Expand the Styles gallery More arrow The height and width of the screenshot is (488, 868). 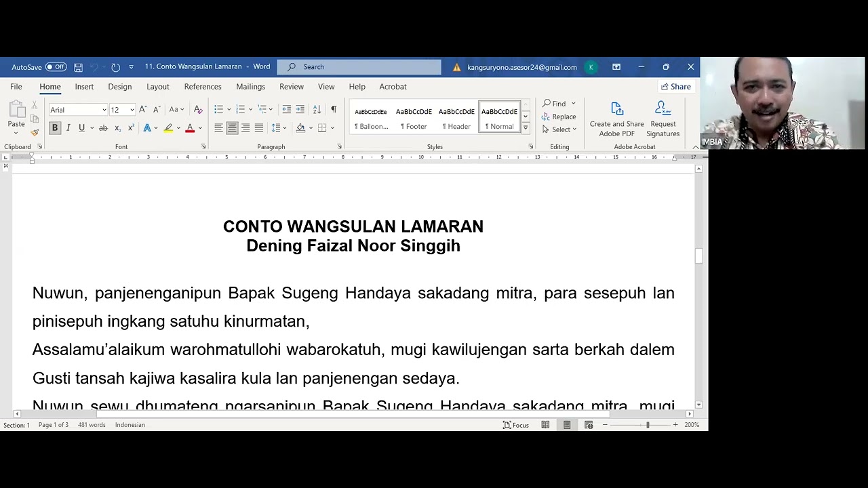pos(525,127)
